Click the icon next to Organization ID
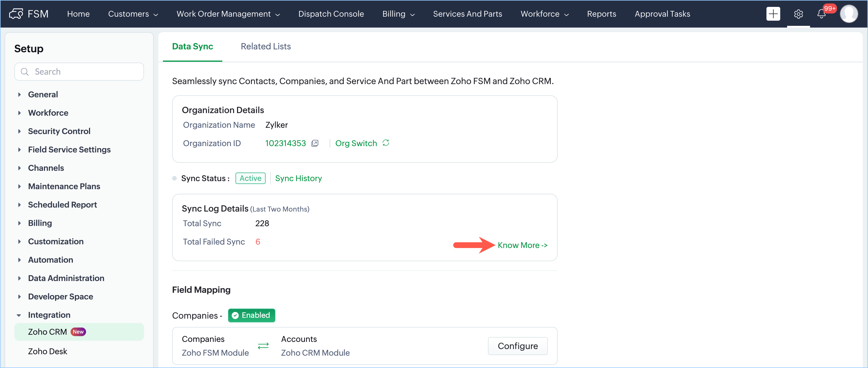The image size is (868, 368). pos(315,143)
